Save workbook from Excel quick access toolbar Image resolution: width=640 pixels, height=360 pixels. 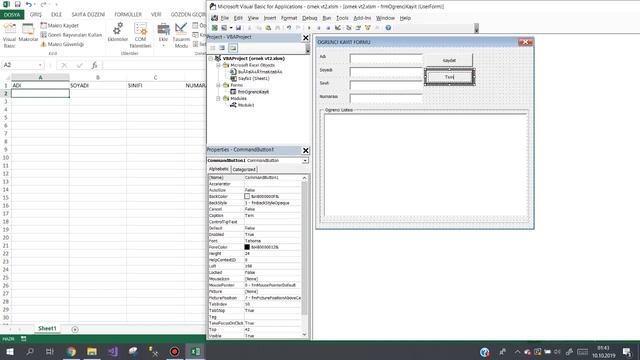coord(17,4)
